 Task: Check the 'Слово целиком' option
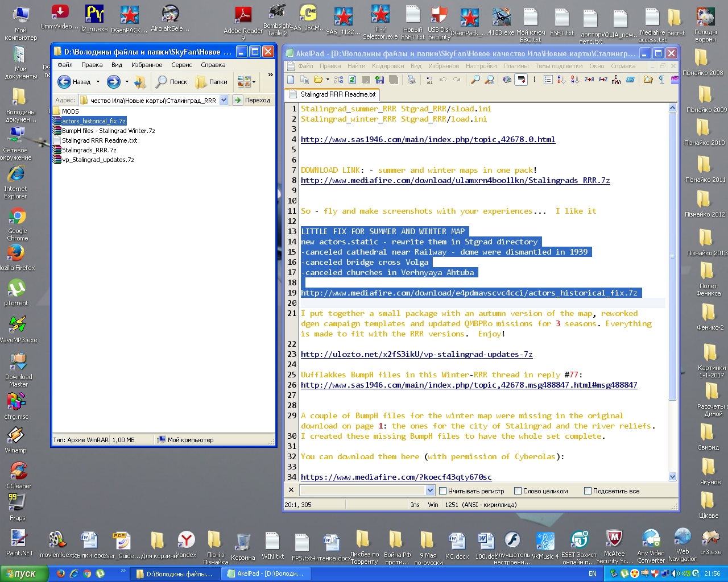coord(518,491)
